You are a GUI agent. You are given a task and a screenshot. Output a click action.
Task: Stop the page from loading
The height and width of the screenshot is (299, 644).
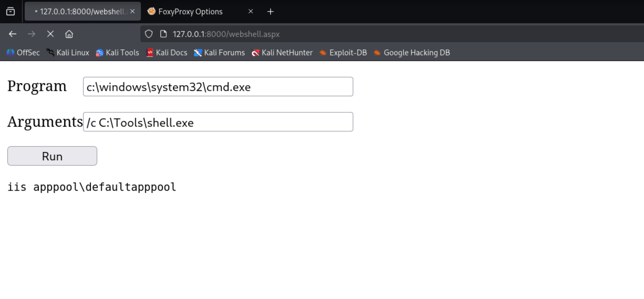coord(50,34)
